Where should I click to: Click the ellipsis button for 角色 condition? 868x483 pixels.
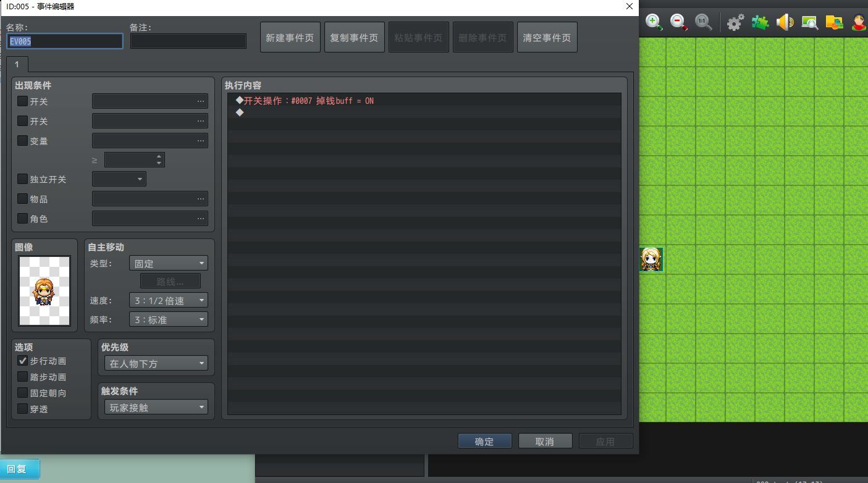coord(201,219)
